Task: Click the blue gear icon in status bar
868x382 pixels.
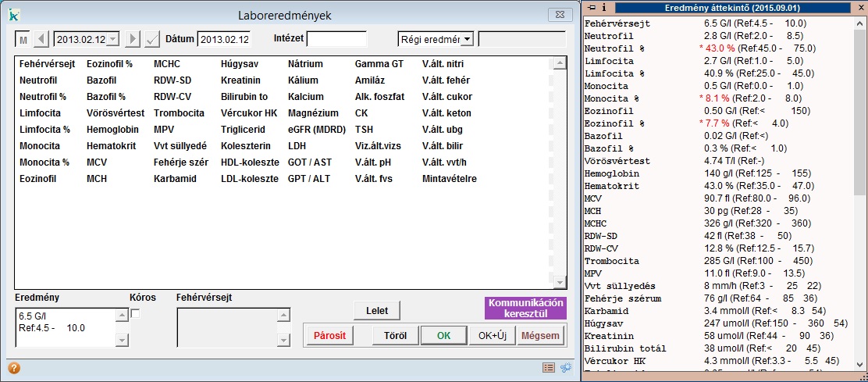Action: (565, 368)
